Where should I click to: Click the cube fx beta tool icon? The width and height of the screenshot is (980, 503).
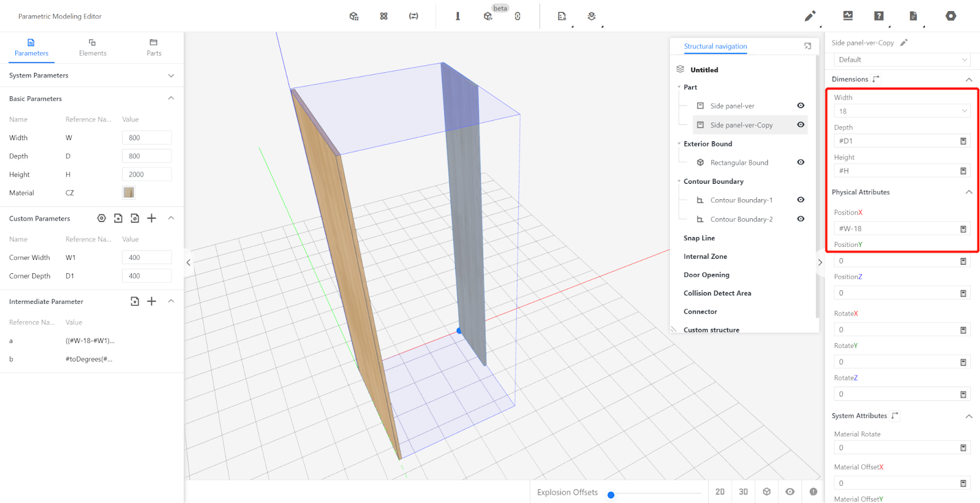[x=488, y=17]
